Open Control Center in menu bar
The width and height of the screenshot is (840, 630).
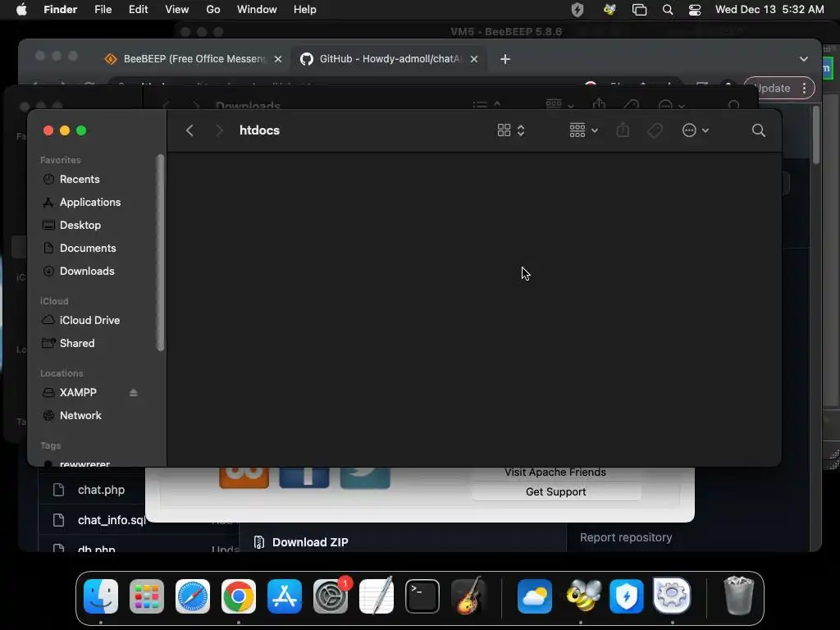tap(695, 10)
